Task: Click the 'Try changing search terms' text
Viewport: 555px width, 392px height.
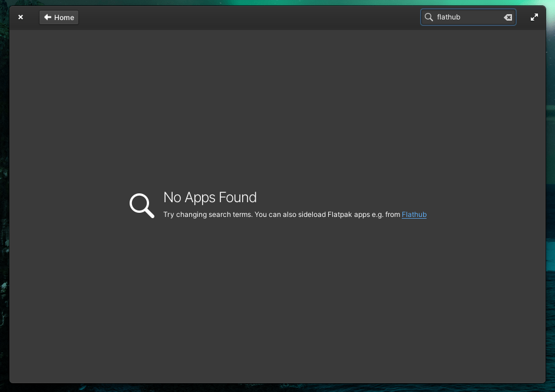Action: point(207,215)
